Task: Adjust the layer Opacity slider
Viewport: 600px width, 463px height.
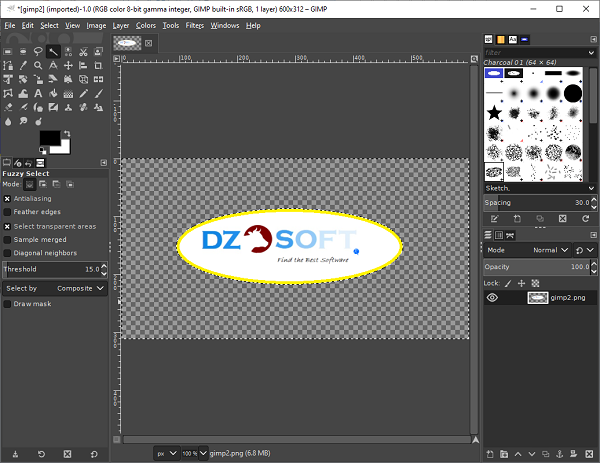Action: point(537,267)
